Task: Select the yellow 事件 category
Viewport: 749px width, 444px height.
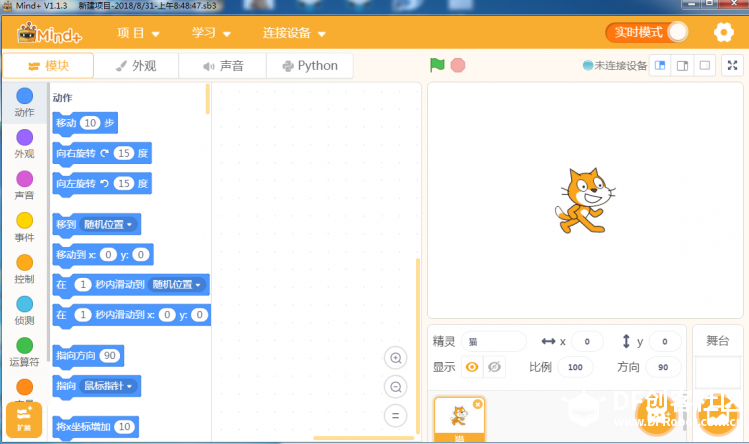Action: tap(24, 227)
